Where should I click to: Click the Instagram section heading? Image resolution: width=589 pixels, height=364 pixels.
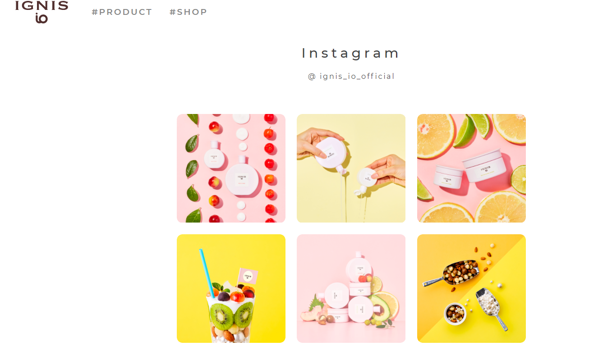tap(351, 53)
